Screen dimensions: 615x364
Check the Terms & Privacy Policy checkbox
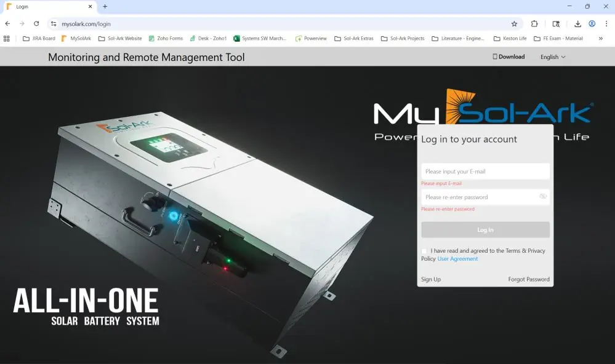[424, 251]
